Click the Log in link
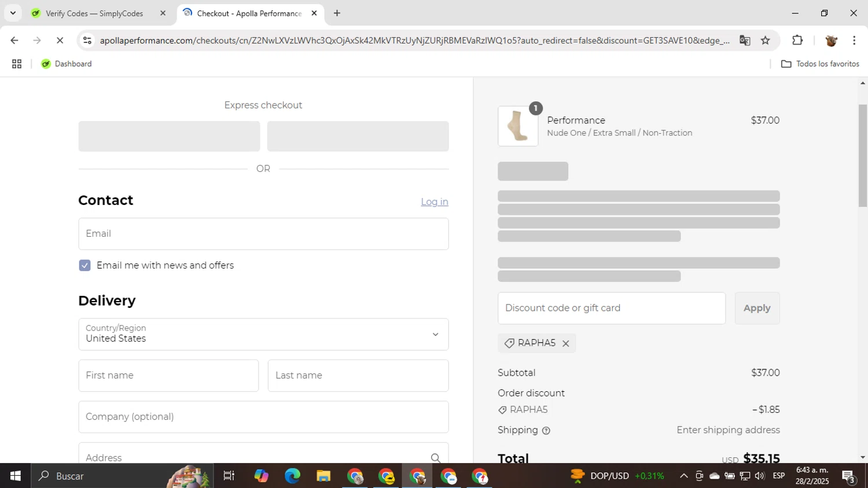868x488 pixels. [x=435, y=202]
